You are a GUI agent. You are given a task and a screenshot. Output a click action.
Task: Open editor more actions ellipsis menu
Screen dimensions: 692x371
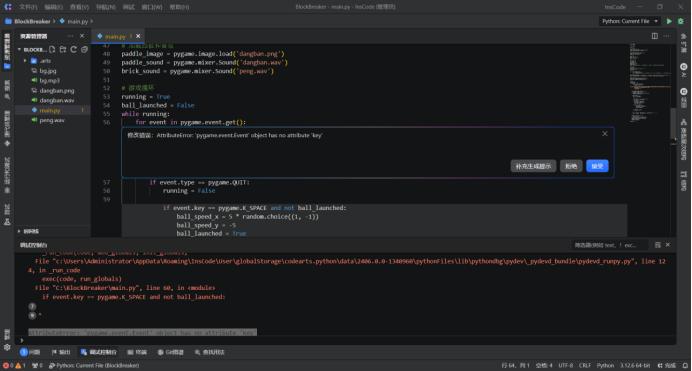[x=666, y=36]
